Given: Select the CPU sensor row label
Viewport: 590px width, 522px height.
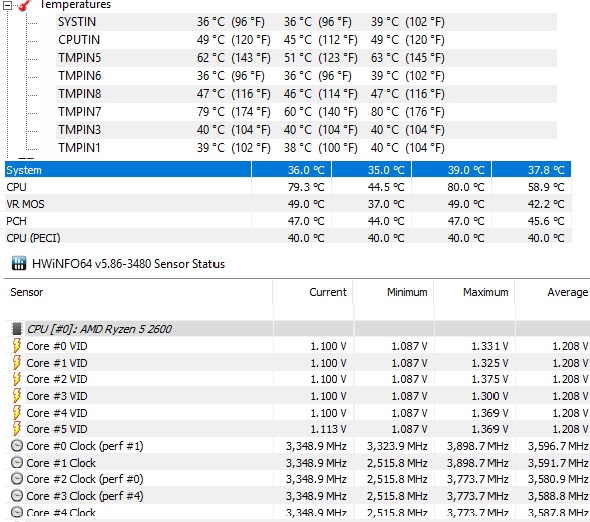Looking at the screenshot, I should pos(17,187).
